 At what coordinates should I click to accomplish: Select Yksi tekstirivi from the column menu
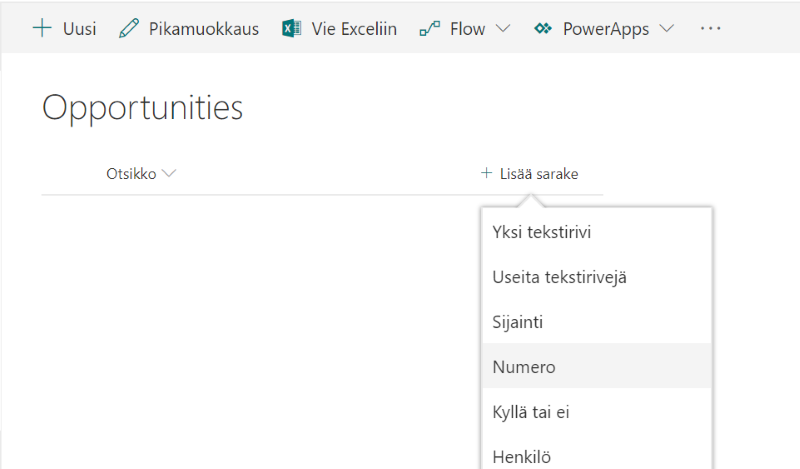(x=541, y=232)
